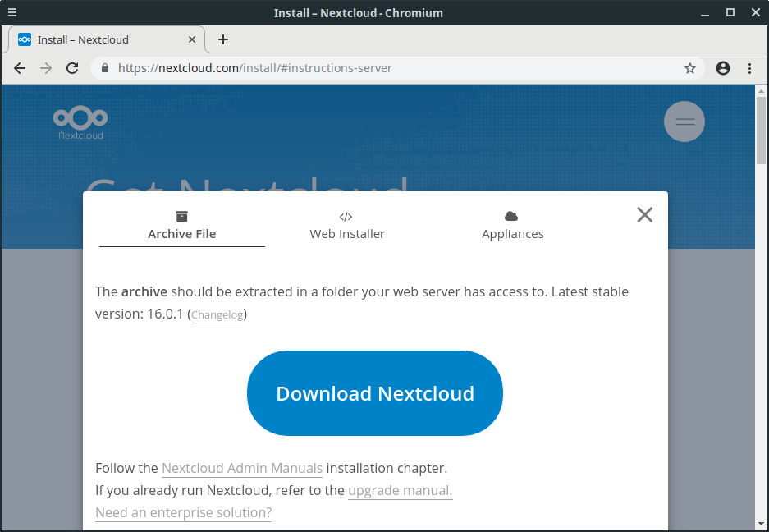Viewport: 769px width, 532px height.
Task: Select the Appliances tab in the dialog
Action: 511,233
